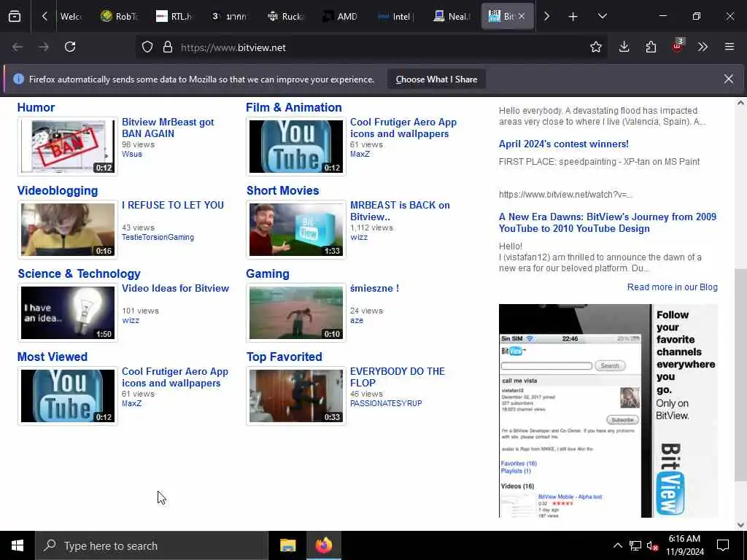The height and width of the screenshot is (560, 747).
Task: Open the Action Center notifications icon
Action: pyautogui.click(x=723, y=545)
